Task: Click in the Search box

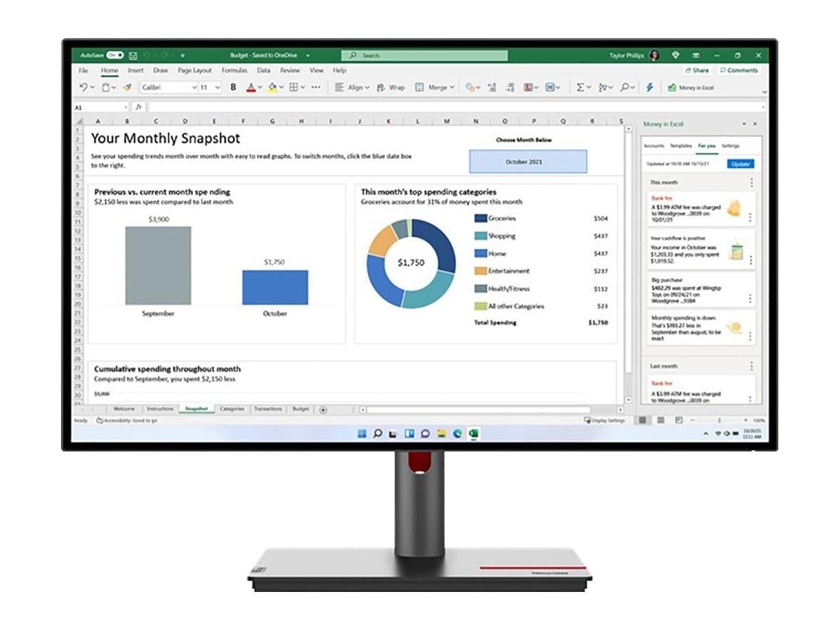Action: [x=424, y=55]
